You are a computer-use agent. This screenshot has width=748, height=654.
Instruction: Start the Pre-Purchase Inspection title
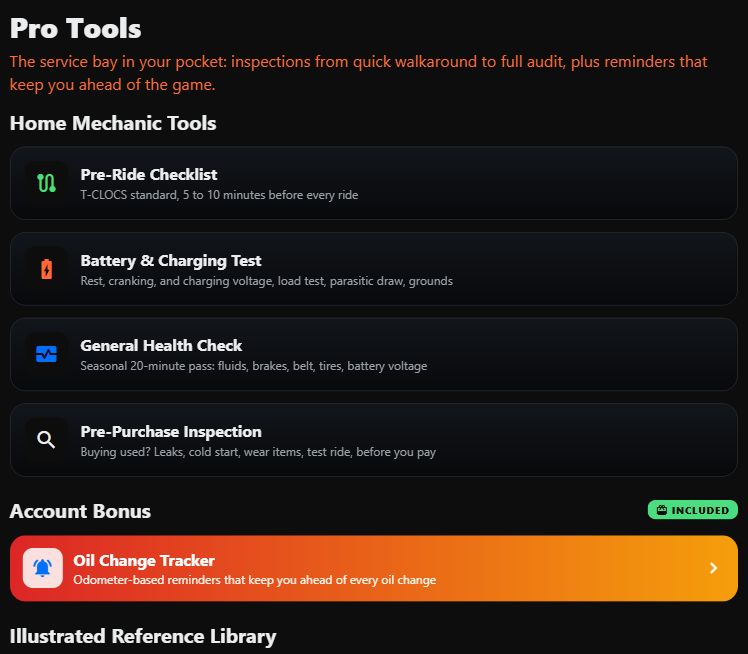(x=171, y=432)
